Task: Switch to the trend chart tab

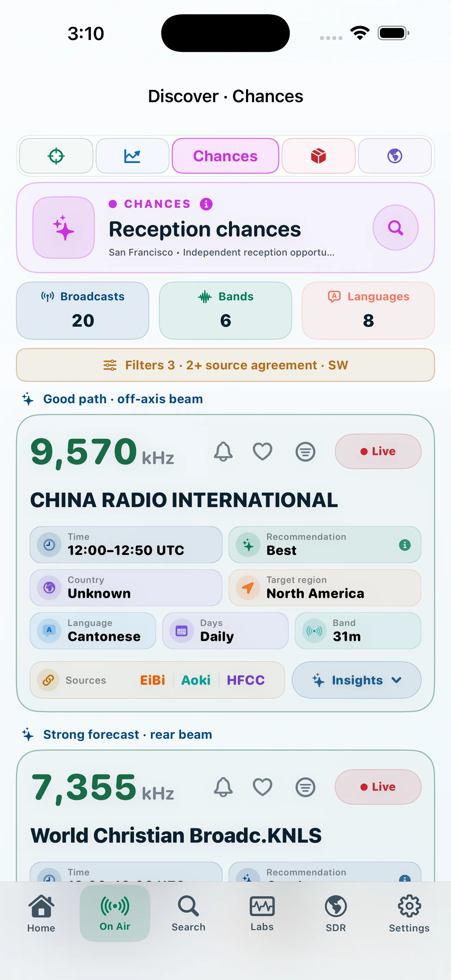Action: point(132,156)
